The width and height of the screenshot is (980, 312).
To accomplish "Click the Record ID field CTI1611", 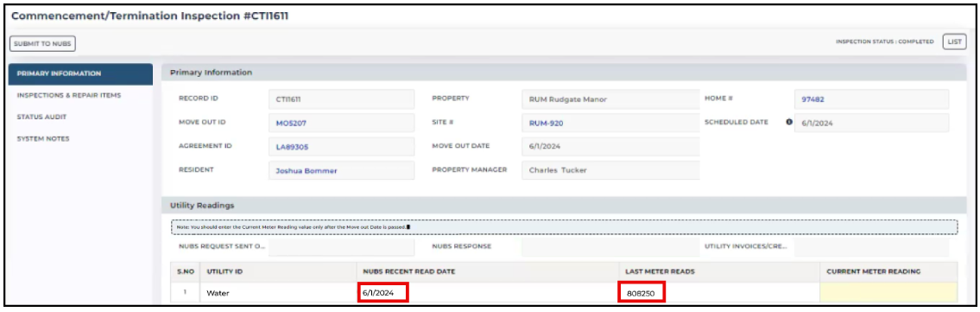I will coord(341,99).
